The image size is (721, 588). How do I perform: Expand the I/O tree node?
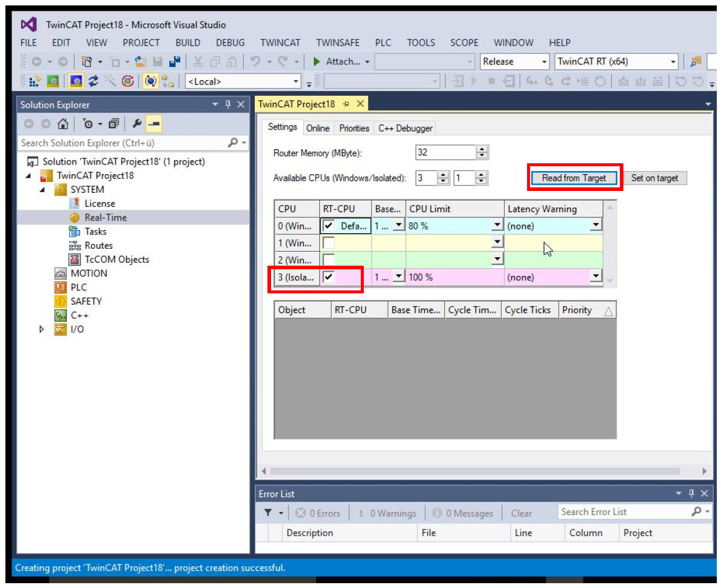tap(42, 330)
